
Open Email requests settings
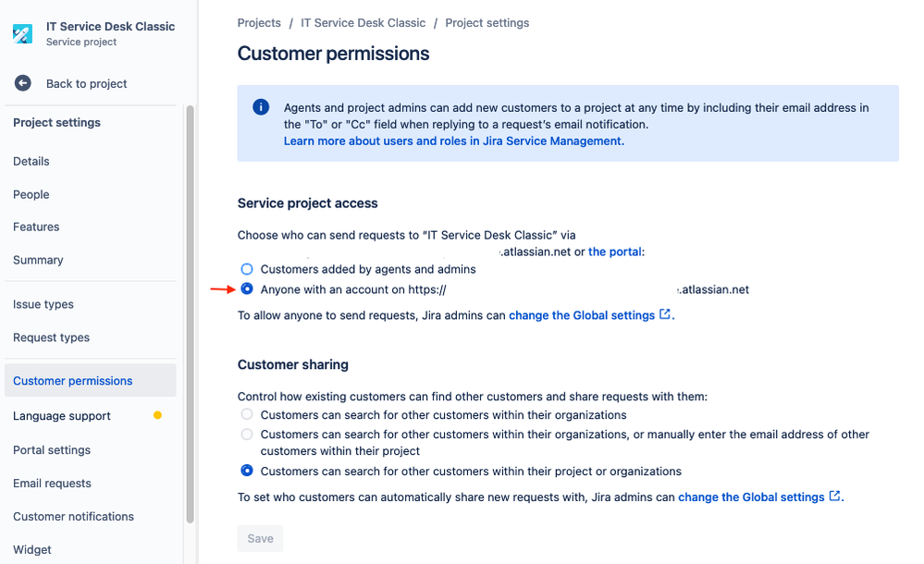[x=52, y=484]
